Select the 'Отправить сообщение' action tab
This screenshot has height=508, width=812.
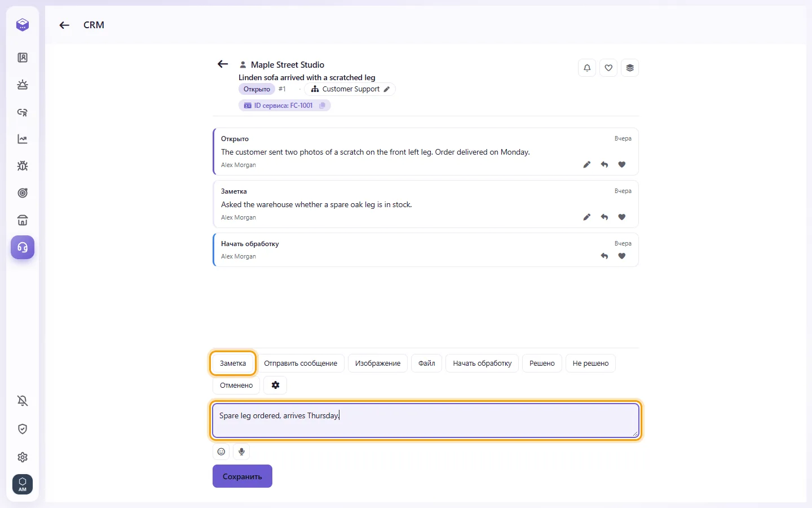(x=301, y=364)
